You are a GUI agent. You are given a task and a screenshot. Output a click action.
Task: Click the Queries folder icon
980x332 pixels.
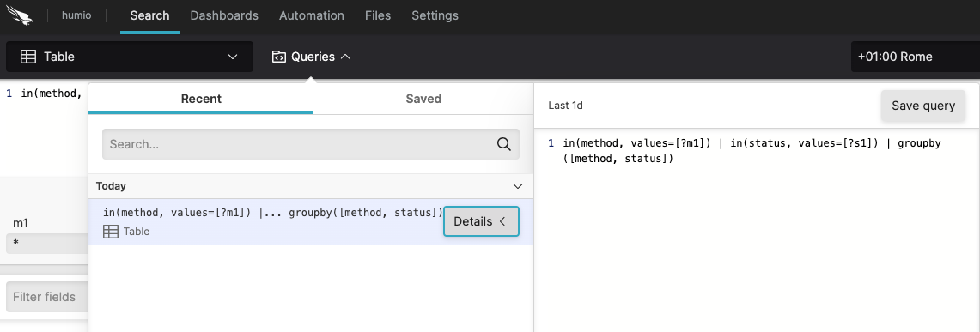coord(279,57)
